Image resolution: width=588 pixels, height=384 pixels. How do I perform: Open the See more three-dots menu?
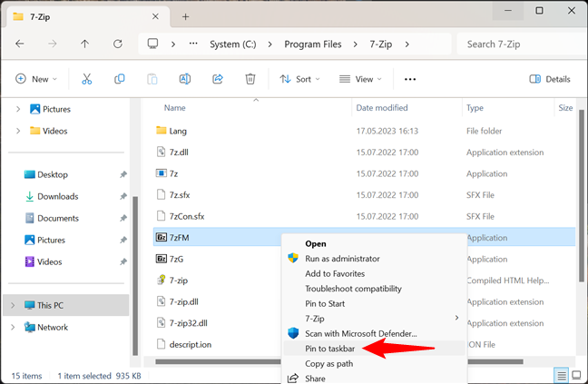(410, 79)
